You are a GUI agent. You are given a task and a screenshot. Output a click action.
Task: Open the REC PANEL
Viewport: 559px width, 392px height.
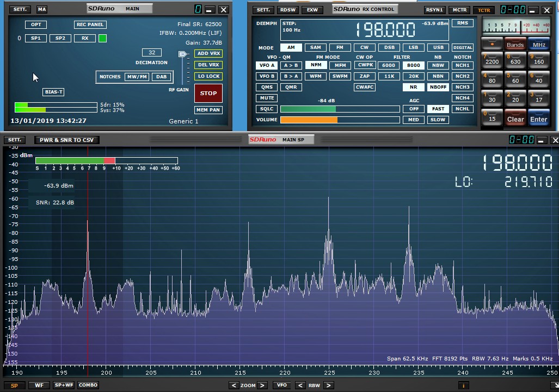[90, 24]
